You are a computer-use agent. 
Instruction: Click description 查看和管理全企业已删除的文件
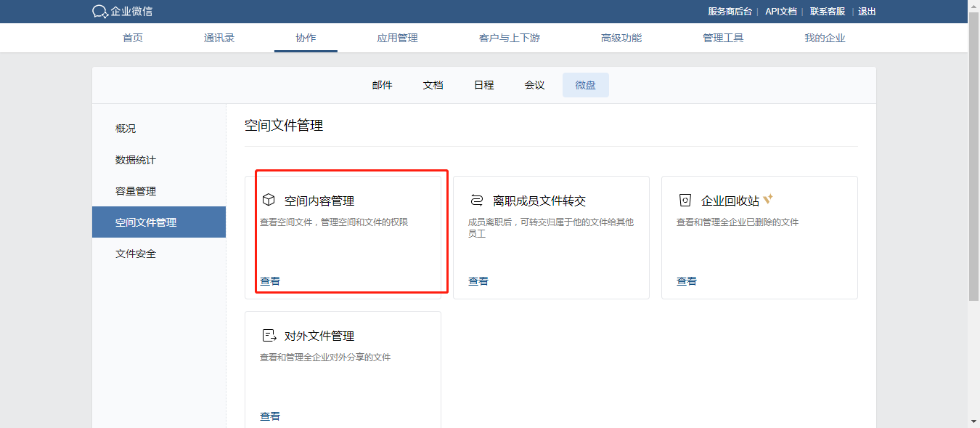tap(738, 222)
